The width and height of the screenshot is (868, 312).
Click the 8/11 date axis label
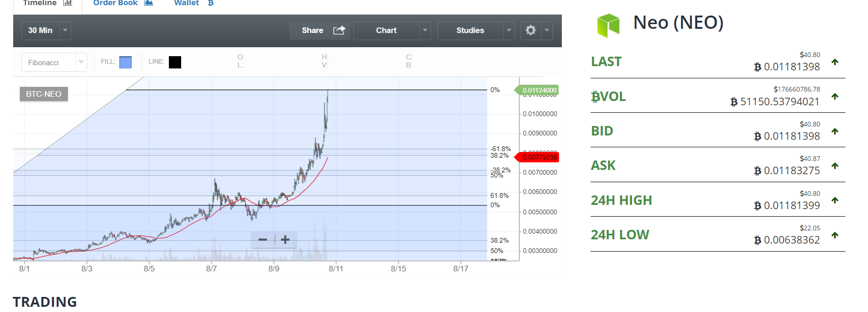336,269
